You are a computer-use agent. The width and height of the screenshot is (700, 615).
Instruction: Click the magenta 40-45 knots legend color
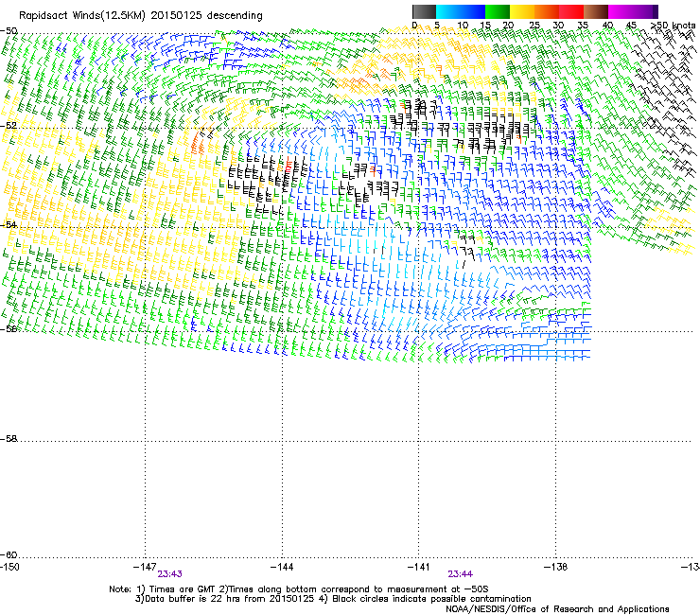621,11
